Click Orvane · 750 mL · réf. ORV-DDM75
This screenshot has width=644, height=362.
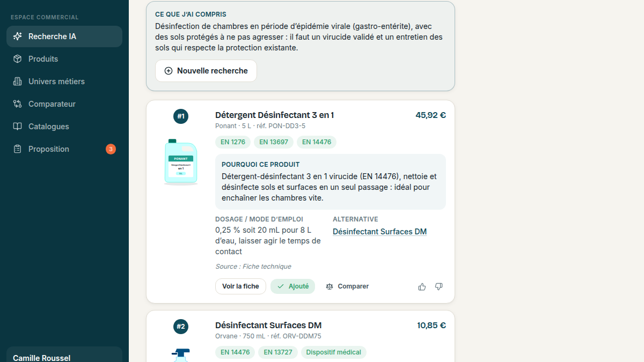click(268, 336)
